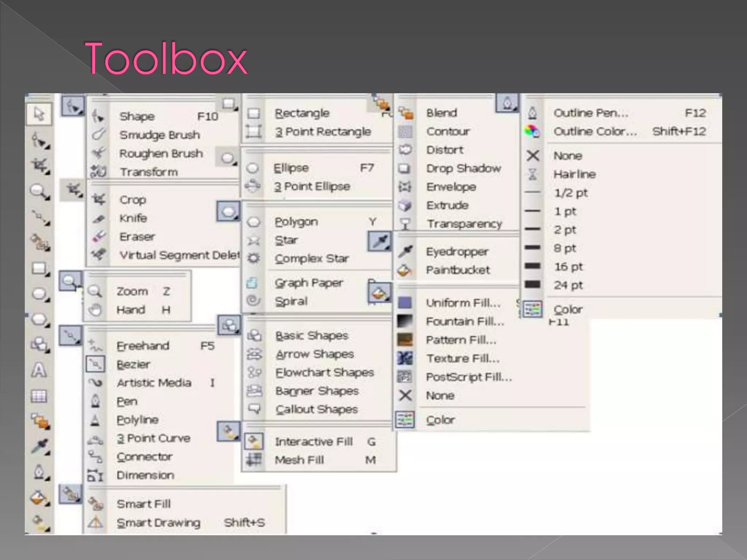747x560 pixels.
Task: Select the Knife tool icon
Action: (x=98, y=218)
